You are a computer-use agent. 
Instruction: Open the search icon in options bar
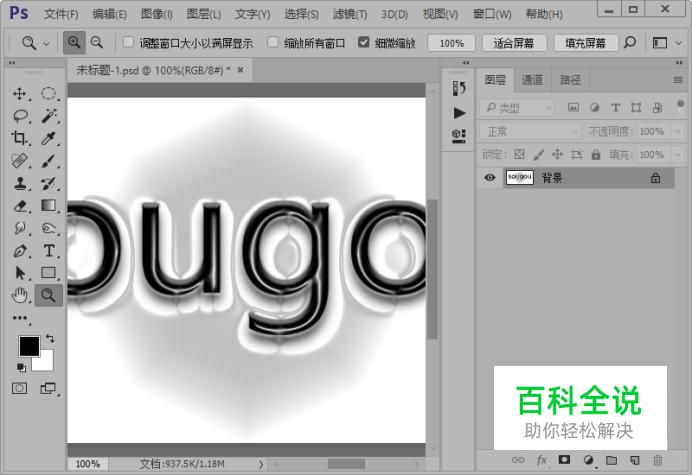click(630, 42)
